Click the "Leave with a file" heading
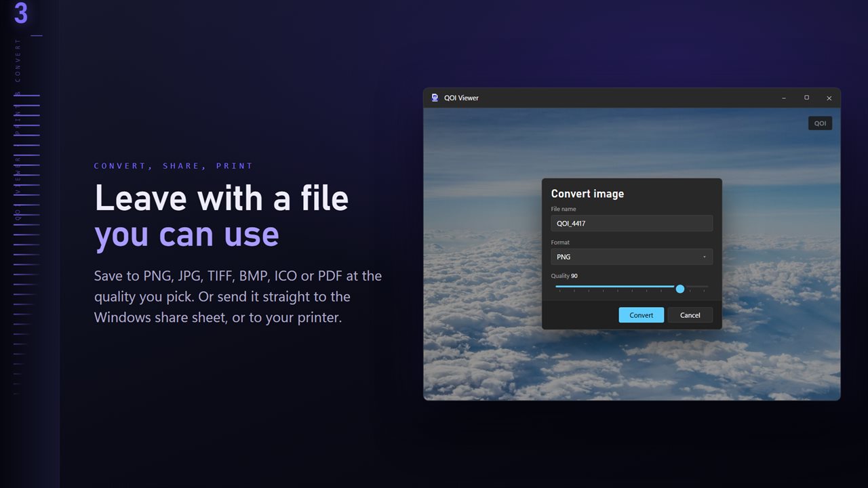Image resolution: width=868 pixels, height=488 pixels. [222, 198]
